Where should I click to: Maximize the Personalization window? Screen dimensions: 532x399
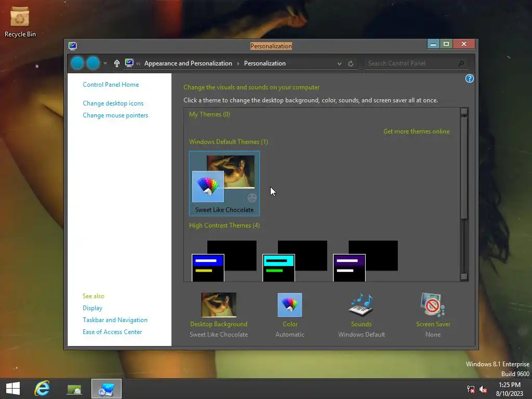coord(446,44)
